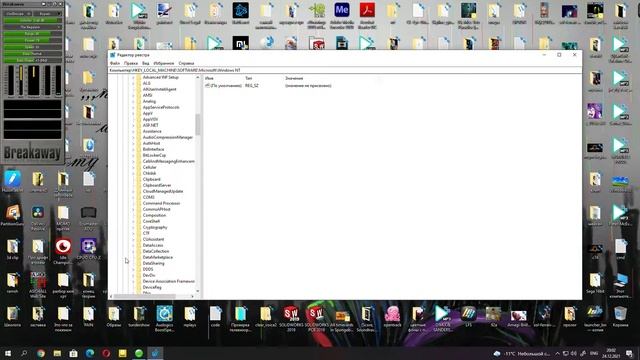
Task: Click the Значение column header
Action: click(294, 78)
